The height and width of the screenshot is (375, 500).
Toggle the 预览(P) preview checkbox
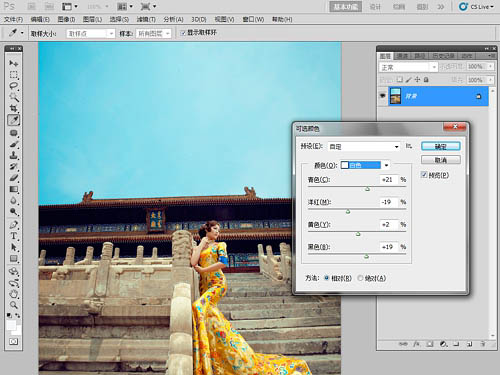click(x=424, y=175)
